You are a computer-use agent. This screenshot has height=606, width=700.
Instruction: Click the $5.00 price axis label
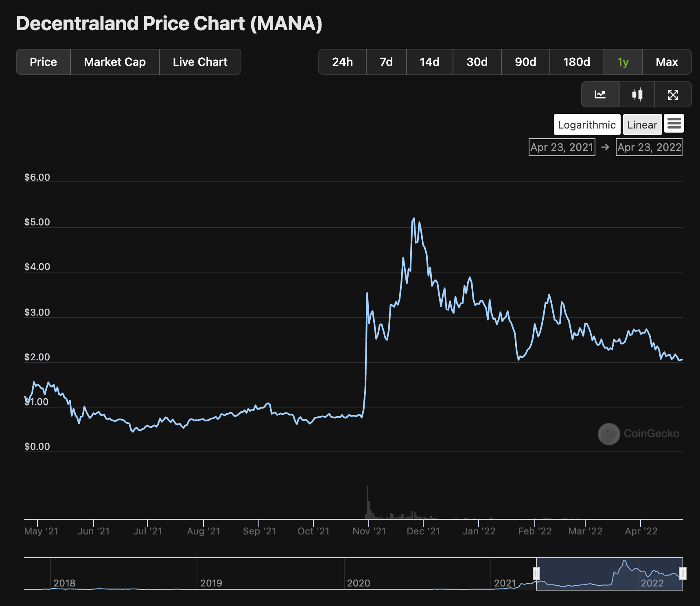point(37,222)
